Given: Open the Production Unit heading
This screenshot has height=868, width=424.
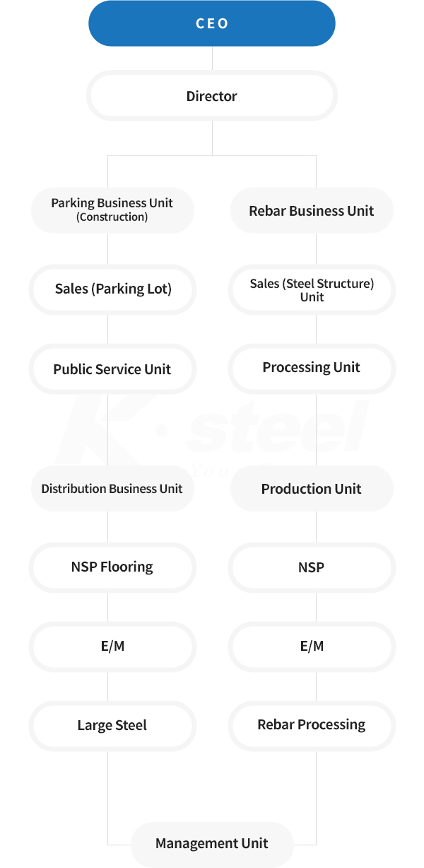Looking at the screenshot, I should [x=312, y=488].
